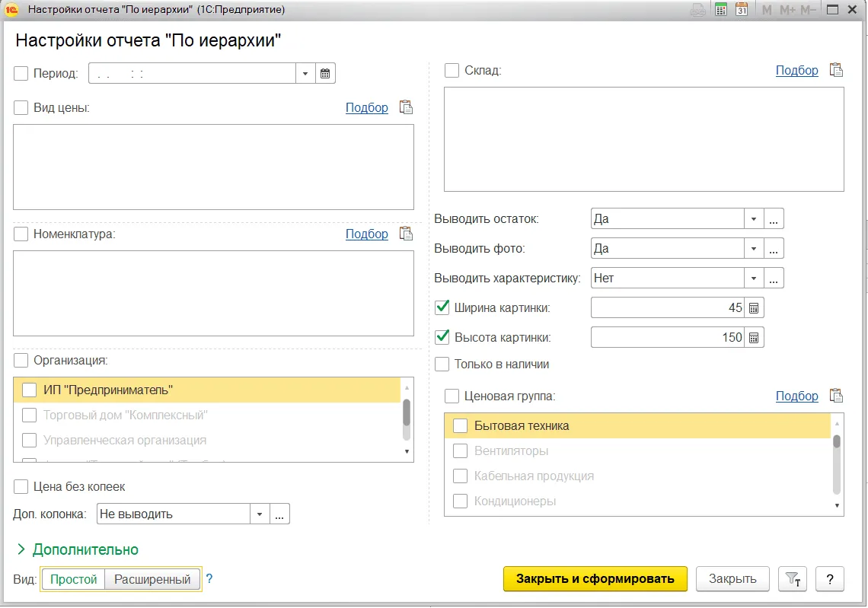Viewport: 868px width, 608px height.
Task: Click the filter settings icon button
Action: point(793,579)
